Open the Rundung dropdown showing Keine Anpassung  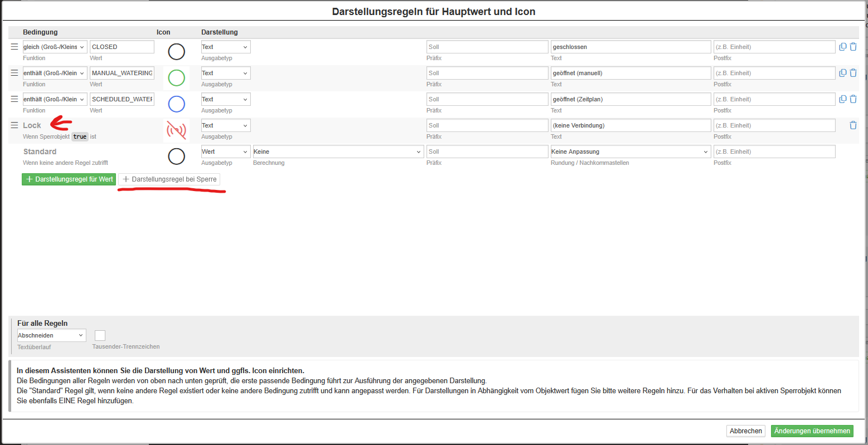pos(631,151)
